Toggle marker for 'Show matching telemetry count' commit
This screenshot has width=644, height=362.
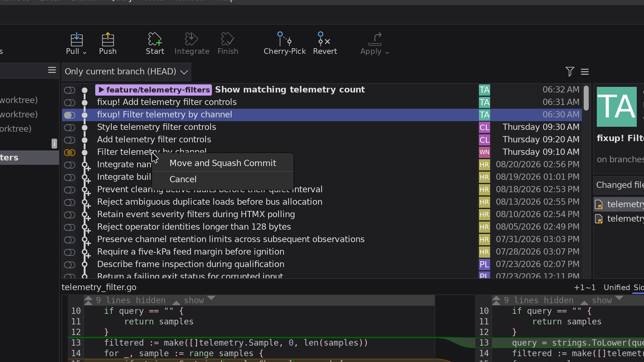tap(69, 90)
